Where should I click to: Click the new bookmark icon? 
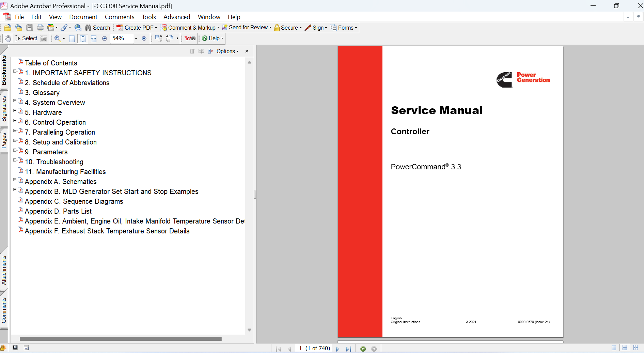(201, 51)
